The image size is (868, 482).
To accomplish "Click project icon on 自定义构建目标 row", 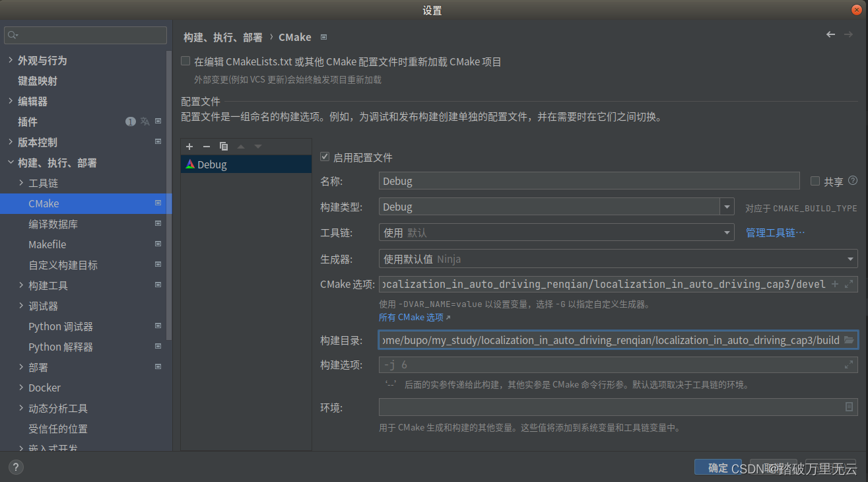I will (158, 265).
